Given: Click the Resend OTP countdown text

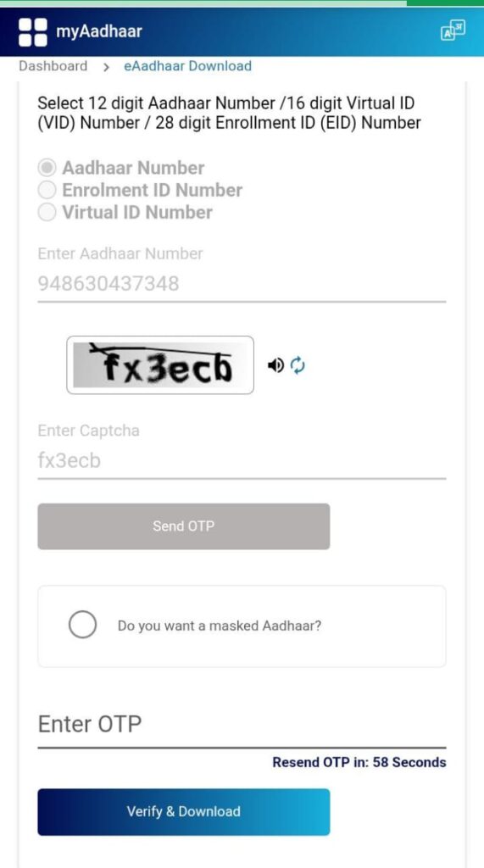Looking at the screenshot, I should coord(359,762).
